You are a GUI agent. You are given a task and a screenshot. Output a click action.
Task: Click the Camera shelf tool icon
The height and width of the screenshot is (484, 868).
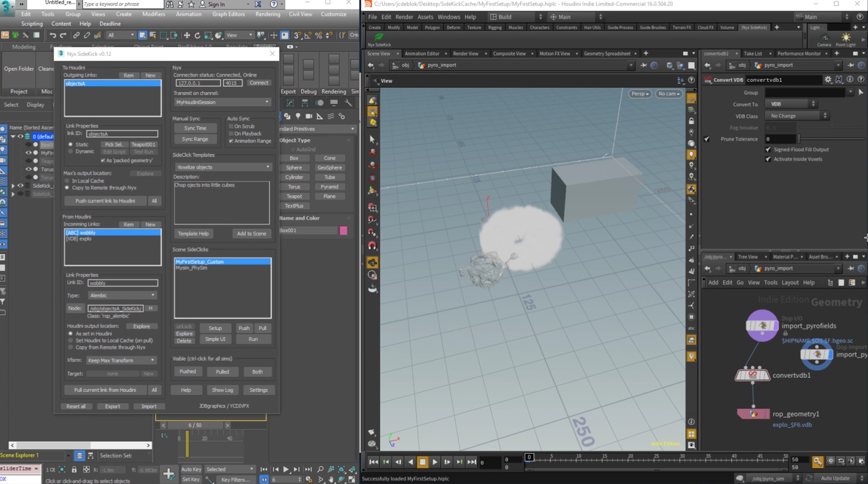824,37
